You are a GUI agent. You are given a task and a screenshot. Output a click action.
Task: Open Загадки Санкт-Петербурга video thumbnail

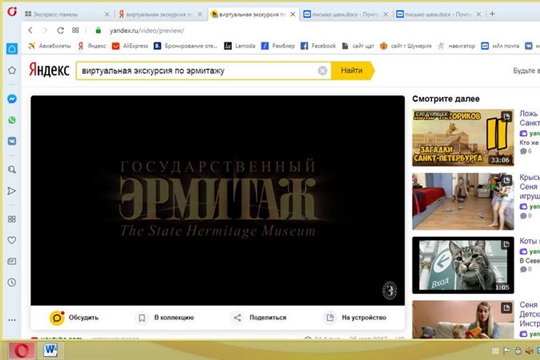click(463, 138)
